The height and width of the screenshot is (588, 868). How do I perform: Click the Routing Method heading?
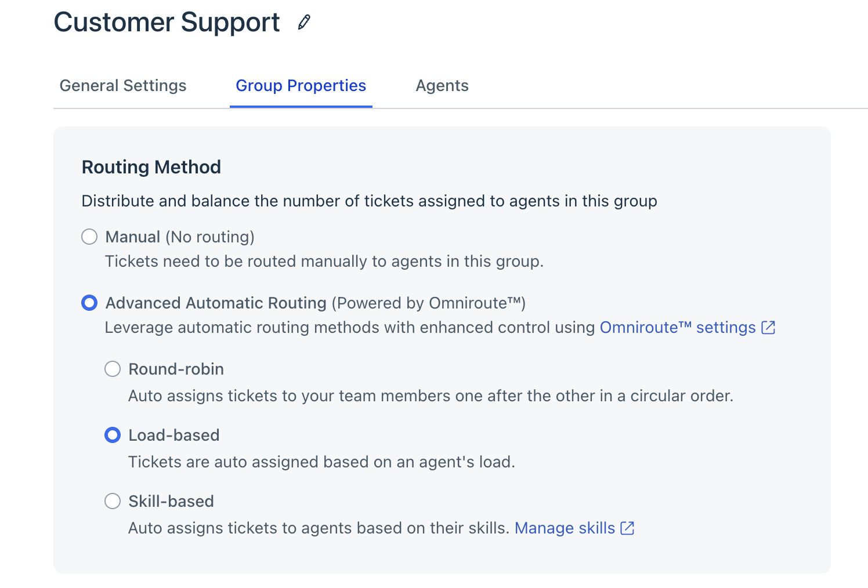[x=151, y=167]
